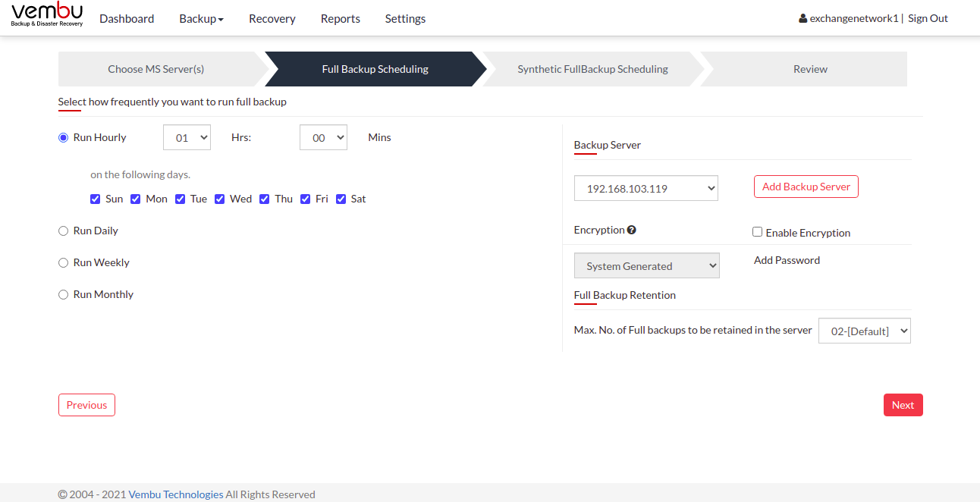Open the Backup Server 192.168.103.119 dropdown
980x502 pixels.
click(x=646, y=188)
